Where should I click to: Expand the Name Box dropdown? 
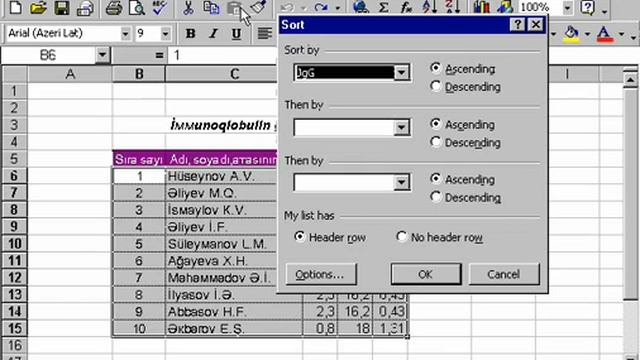point(102,55)
